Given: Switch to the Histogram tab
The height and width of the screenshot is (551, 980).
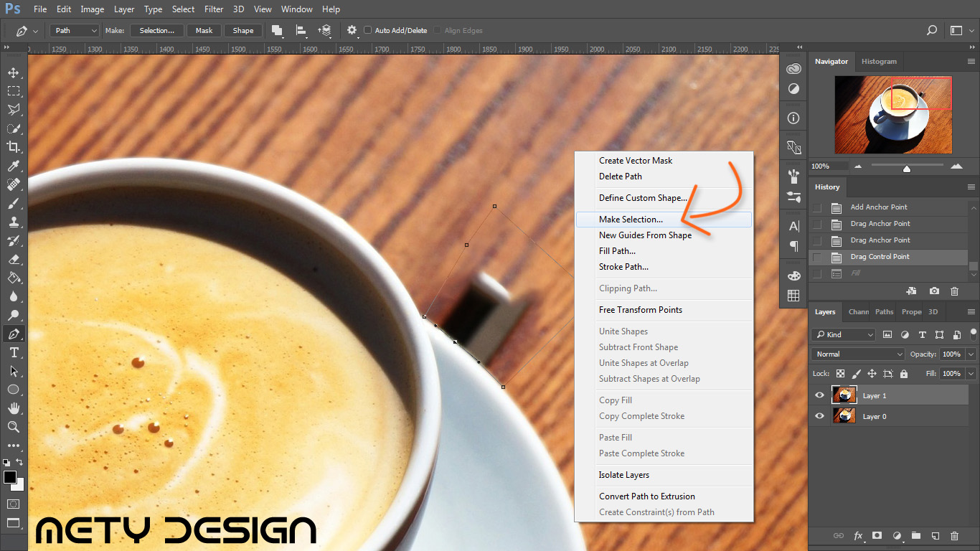Looking at the screenshot, I should pyautogui.click(x=879, y=62).
